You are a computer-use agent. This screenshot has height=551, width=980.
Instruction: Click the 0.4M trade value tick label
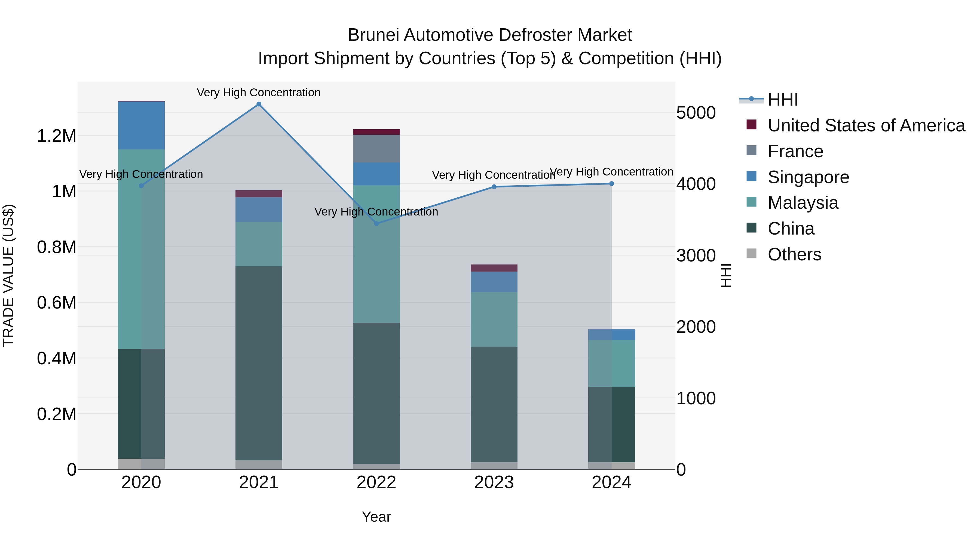[x=57, y=358]
